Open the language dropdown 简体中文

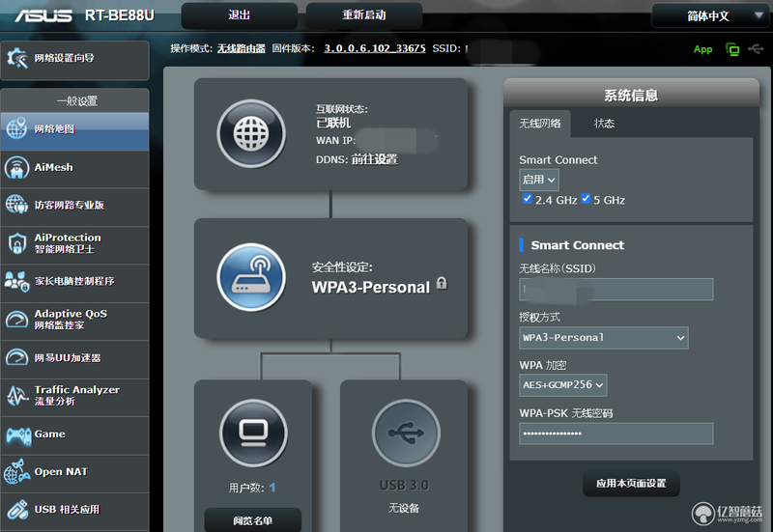pyautogui.click(x=709, y=15)
